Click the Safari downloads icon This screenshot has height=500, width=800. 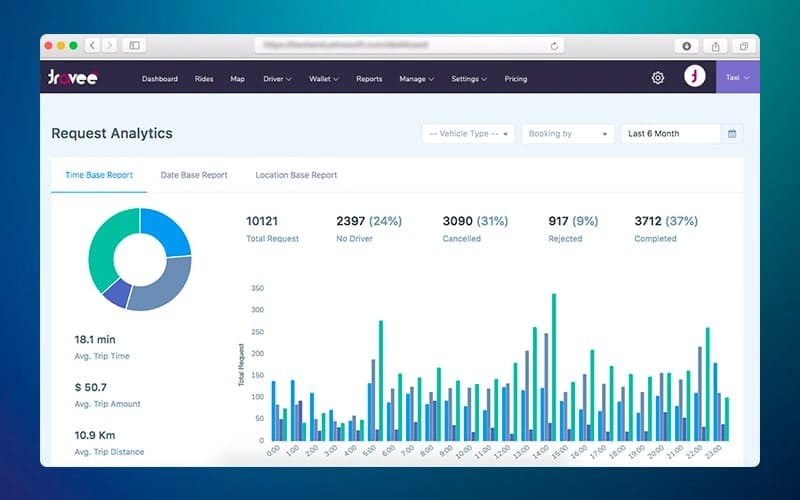pos(687,46)
